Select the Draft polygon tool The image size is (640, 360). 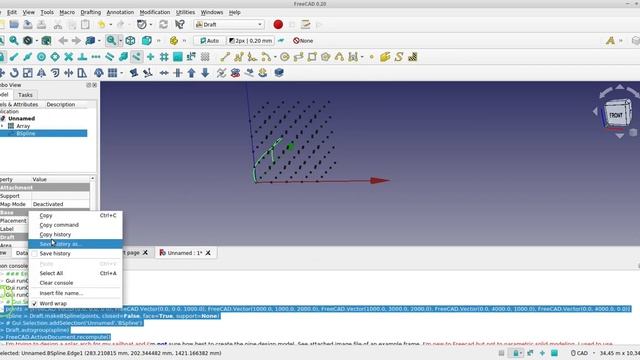point(326,57)
